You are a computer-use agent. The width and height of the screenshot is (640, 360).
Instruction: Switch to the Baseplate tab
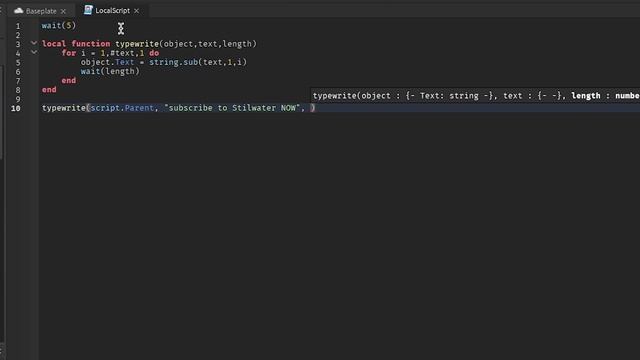coord(41,11)
